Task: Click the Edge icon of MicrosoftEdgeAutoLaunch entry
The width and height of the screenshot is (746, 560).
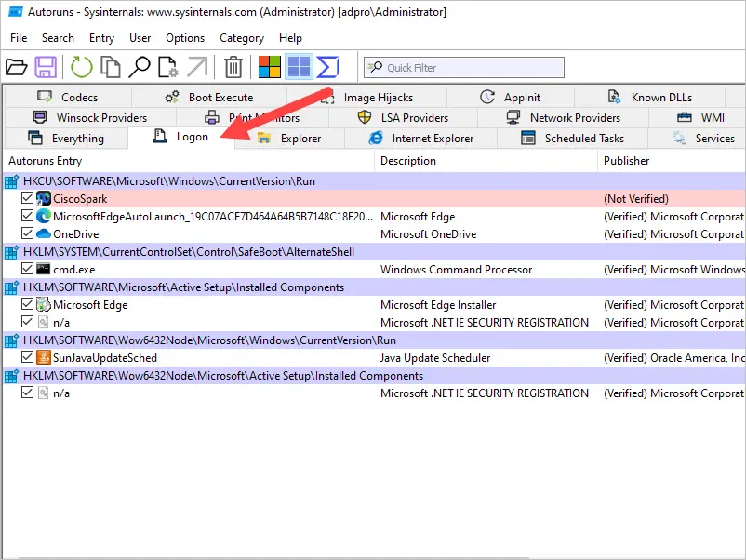Action: point(44,216)
